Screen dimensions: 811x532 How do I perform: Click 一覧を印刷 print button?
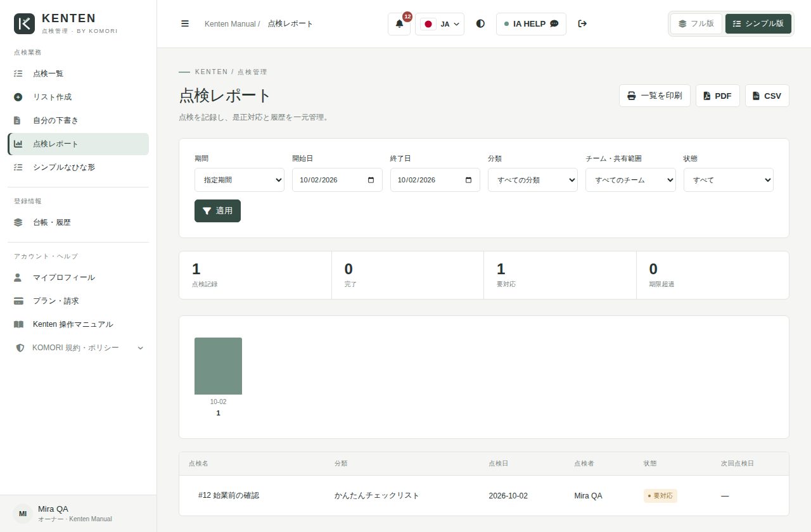pyautogui.click(x=655, y=96)
